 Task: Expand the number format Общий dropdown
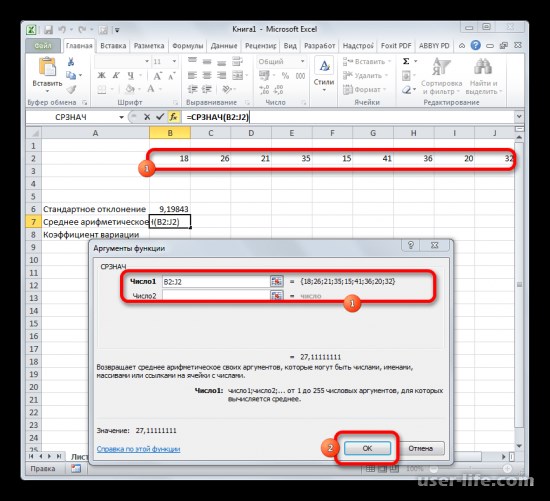click(302, 61)
